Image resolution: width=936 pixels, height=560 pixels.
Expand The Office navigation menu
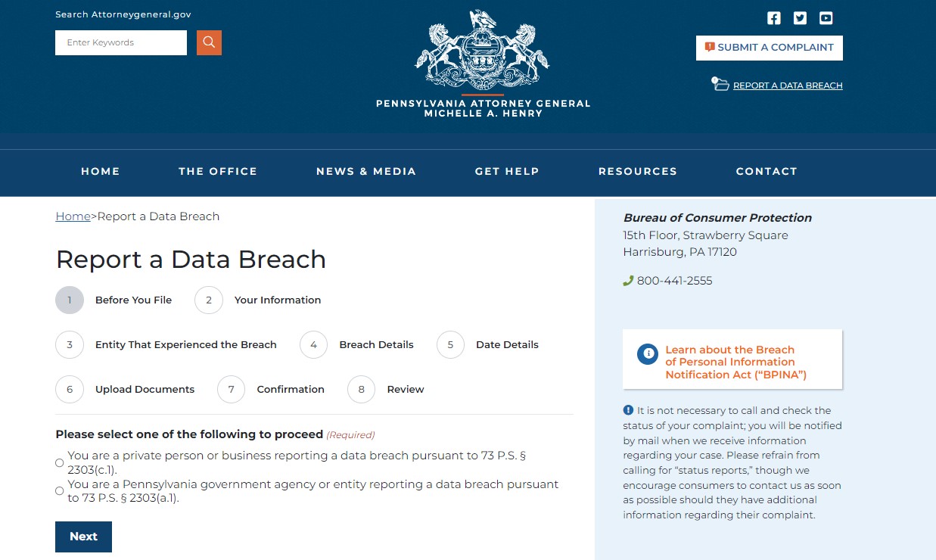217,171
